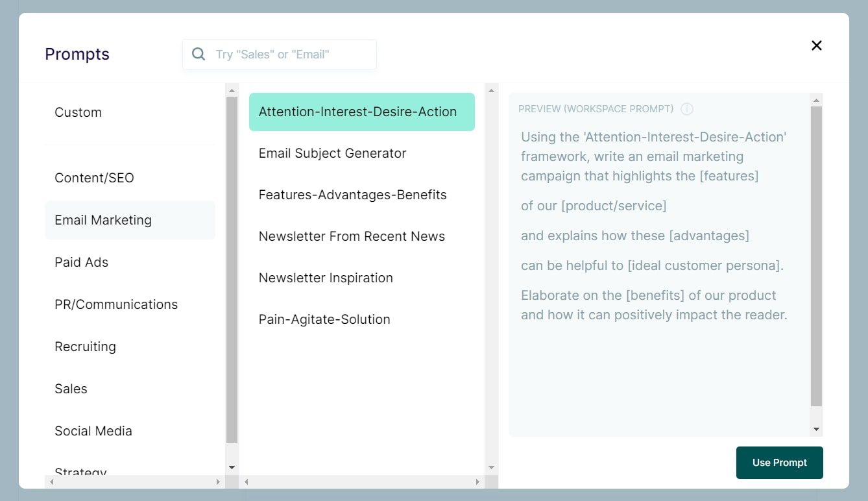Switch to the Social Media category

click(x=93, y=431)
